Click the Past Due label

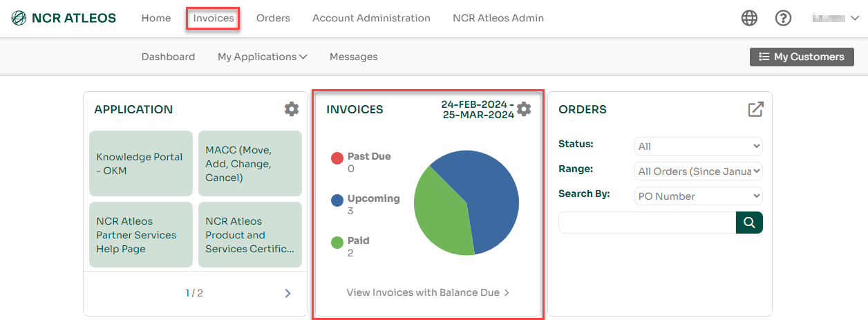click(x=369, y=156)
